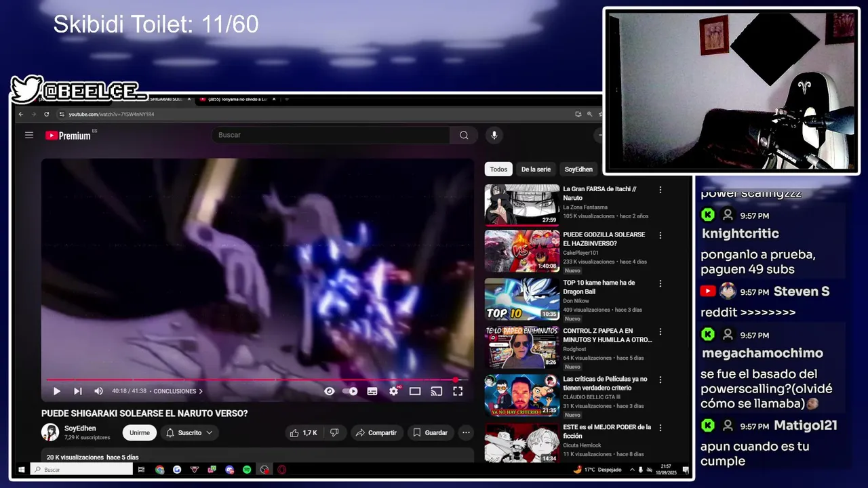The height and width of the screenshot is (488, 868).
Task: Select the De la serie chip
Action: click(536, 169)
